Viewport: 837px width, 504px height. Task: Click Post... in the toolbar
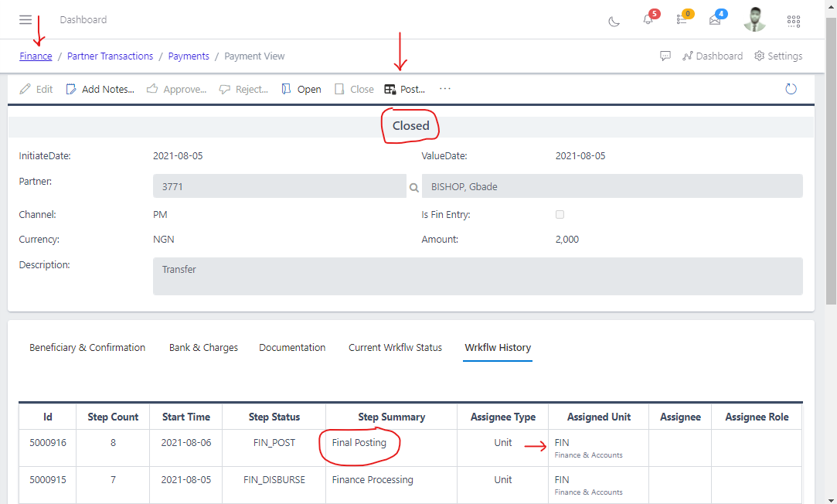(405, 89)
